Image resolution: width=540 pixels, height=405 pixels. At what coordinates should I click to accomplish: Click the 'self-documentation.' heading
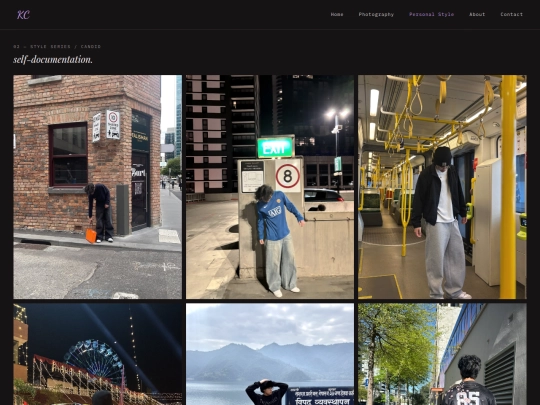point(53,60)
